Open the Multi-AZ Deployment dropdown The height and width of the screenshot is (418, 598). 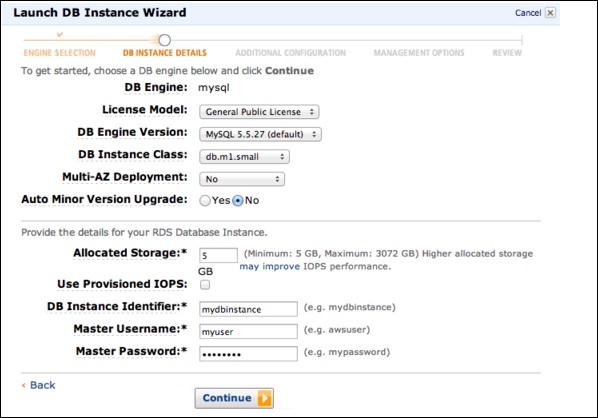pos(242,179)
